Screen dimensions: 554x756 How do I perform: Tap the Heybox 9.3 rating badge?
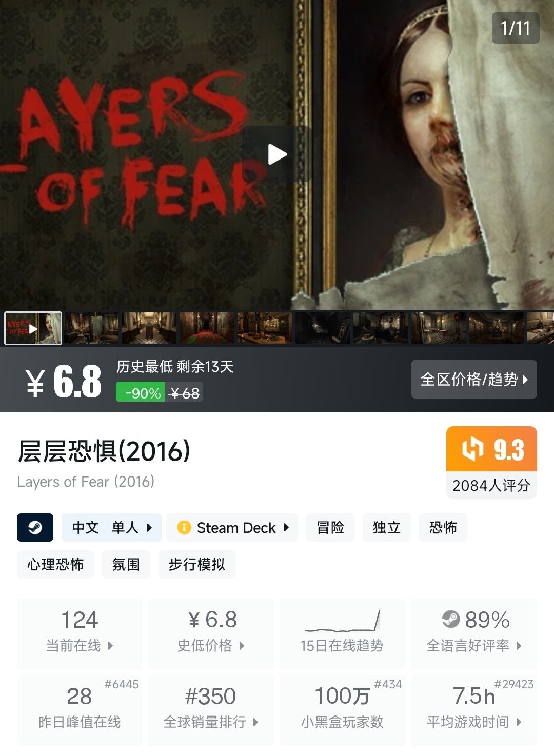tap(491, 449)
